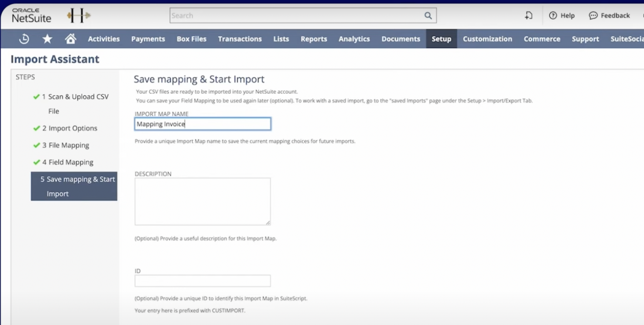The image size is (644, 325).
Task: Click the search magnifier icon
Action: tap(428, 15)
